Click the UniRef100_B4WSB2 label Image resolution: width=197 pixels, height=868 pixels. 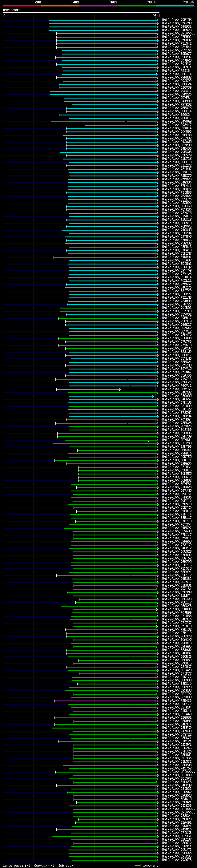176,392
